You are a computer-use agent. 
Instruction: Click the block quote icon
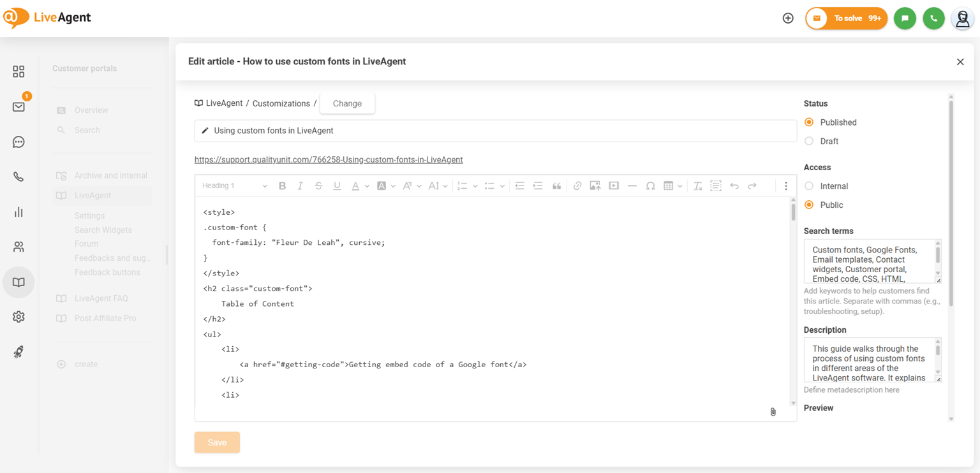(556, 186)
